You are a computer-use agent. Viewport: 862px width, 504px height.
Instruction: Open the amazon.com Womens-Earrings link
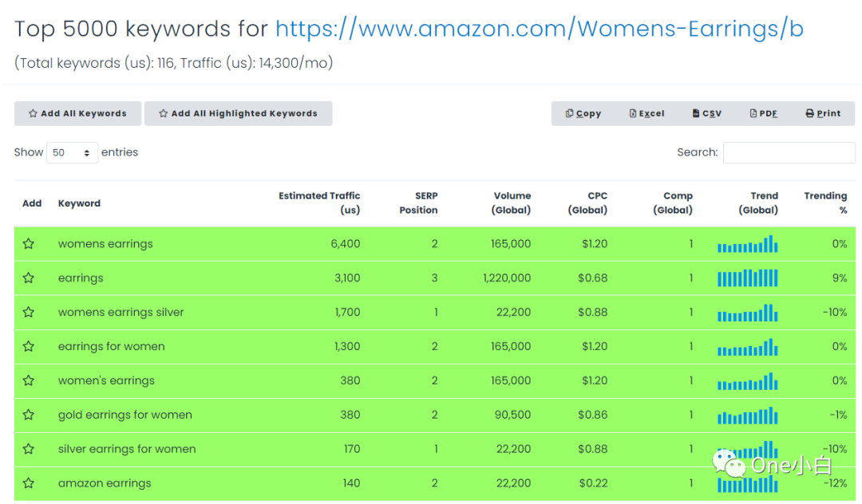(540, 29)
